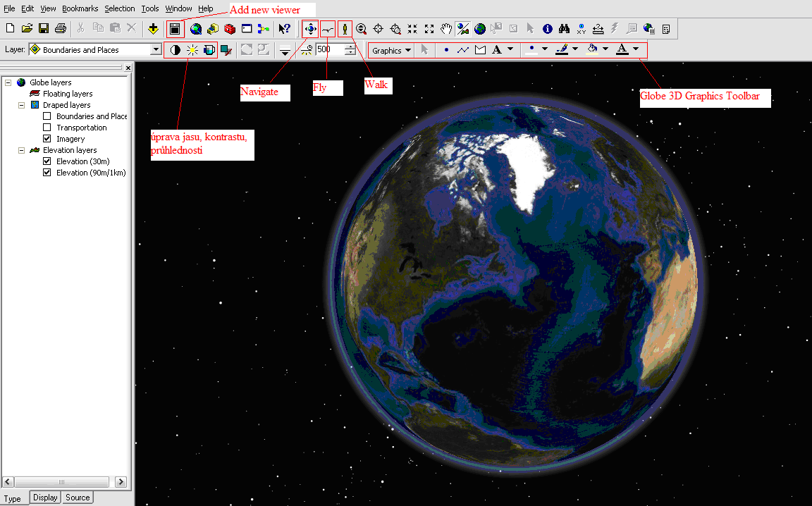Click the layer transparency icon
Screen dimensions: 812x506
(x=209, y=50)
